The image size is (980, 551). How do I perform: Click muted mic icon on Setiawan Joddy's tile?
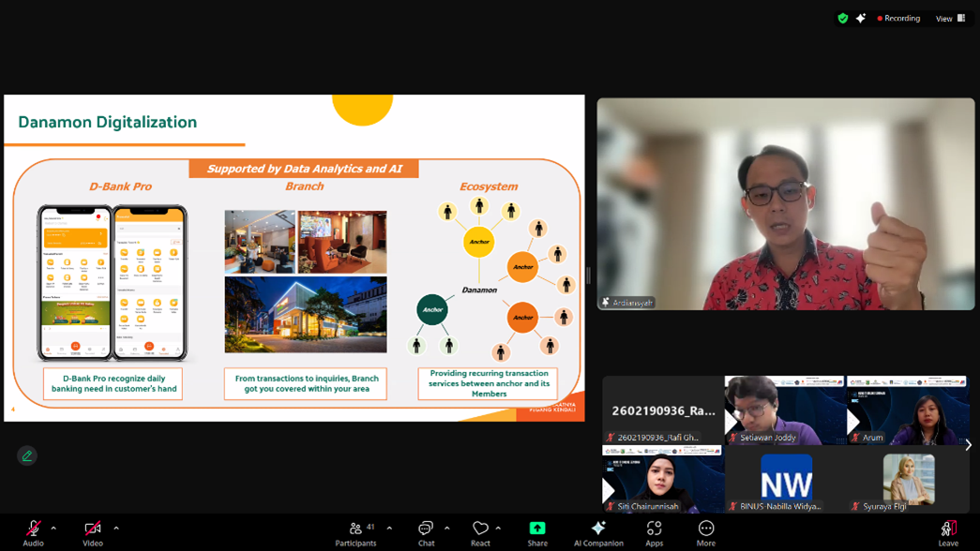[733, 438]
